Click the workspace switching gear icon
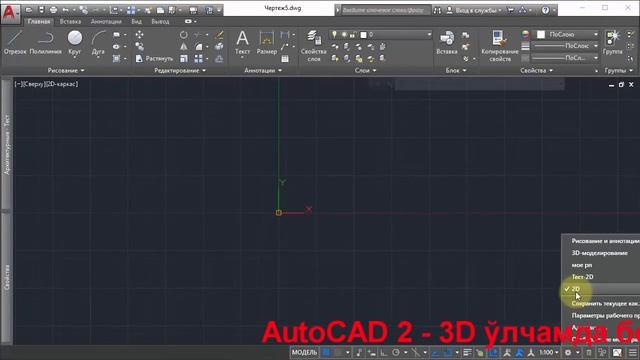Viewport: 640px width, 360px height. click(x=568, y=352)
